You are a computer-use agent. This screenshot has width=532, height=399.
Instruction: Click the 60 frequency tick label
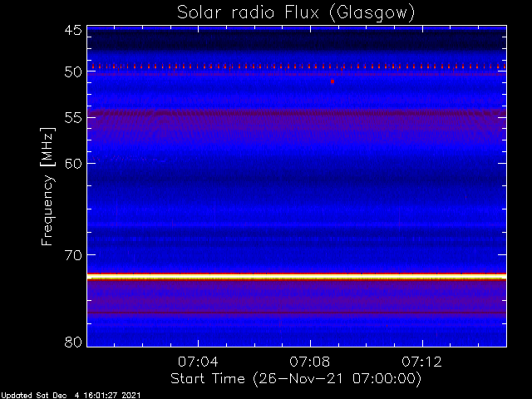(x=73, y=164)
